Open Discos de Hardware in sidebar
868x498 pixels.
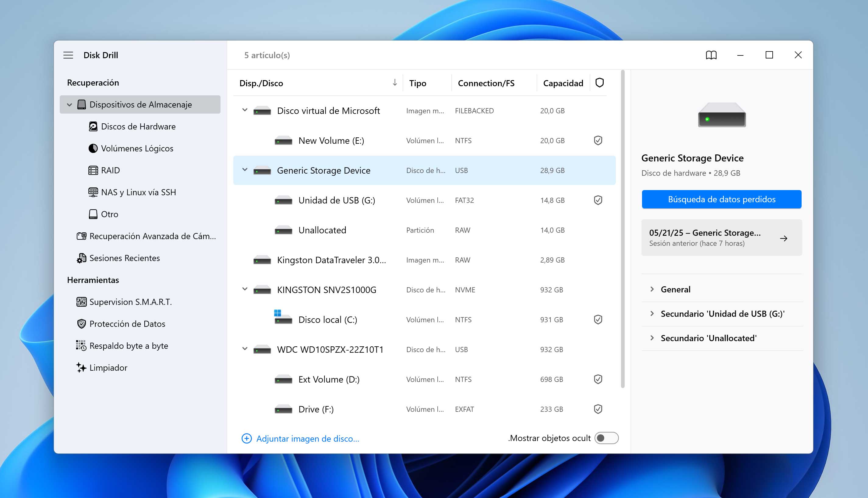pyautogui.click(x=140, y=126)
